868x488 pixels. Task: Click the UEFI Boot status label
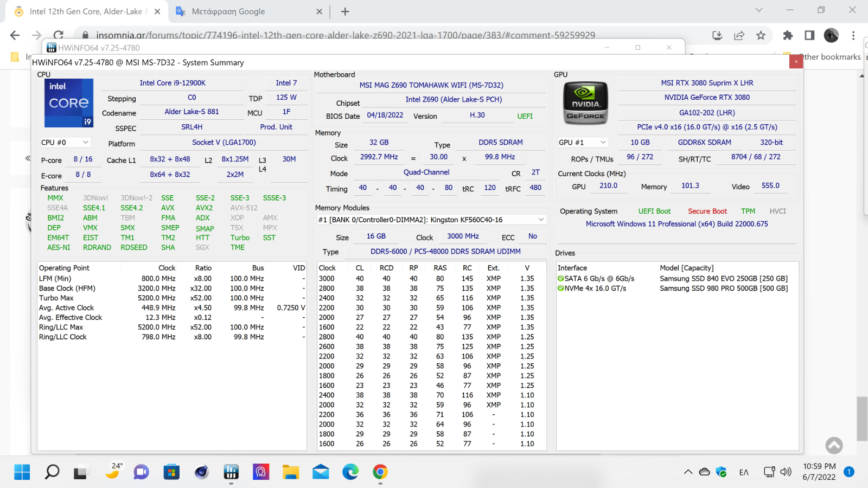pyautogui.click(x=654, y=211)
